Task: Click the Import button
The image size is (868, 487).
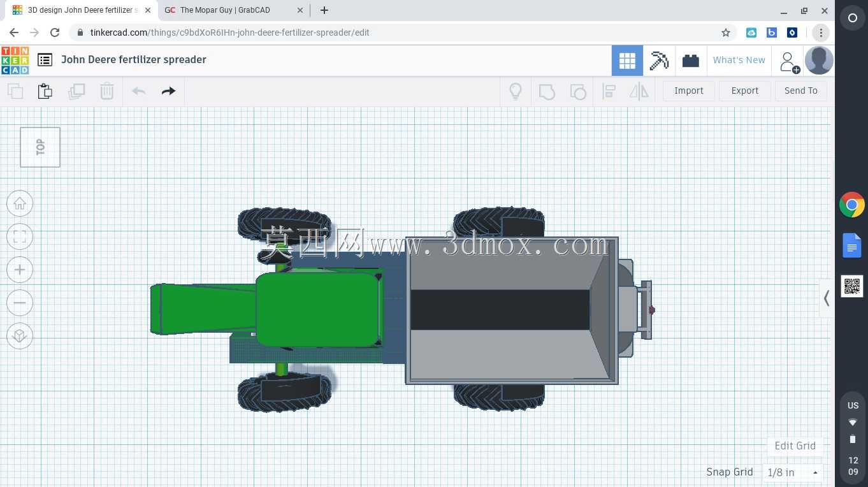Action: (x=689, y=91)
